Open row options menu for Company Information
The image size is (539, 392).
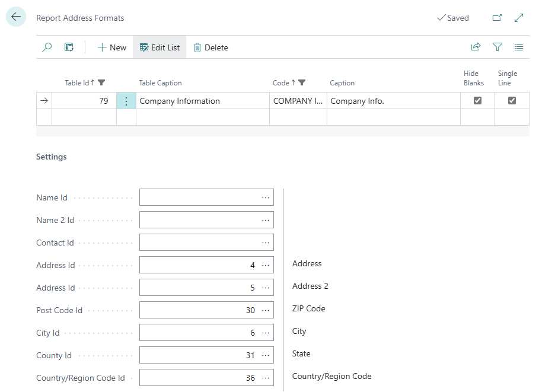[126, 101]
